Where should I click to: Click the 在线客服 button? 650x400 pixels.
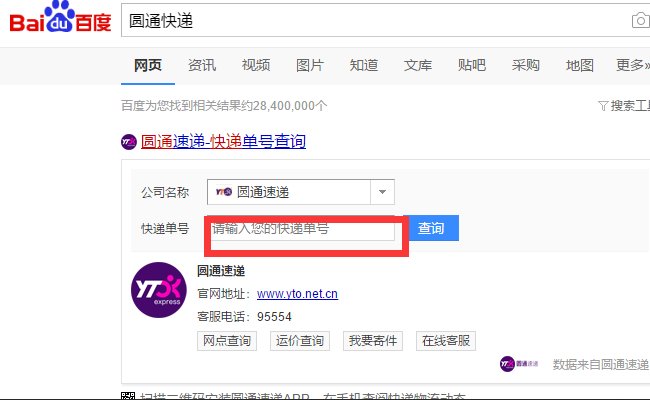point(446,341)
